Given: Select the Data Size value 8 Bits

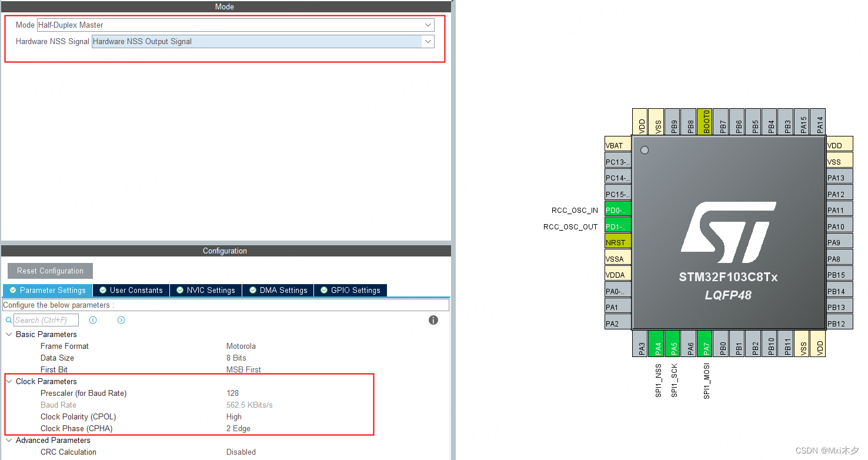Looking at the screenshot, I should point(236,358).
